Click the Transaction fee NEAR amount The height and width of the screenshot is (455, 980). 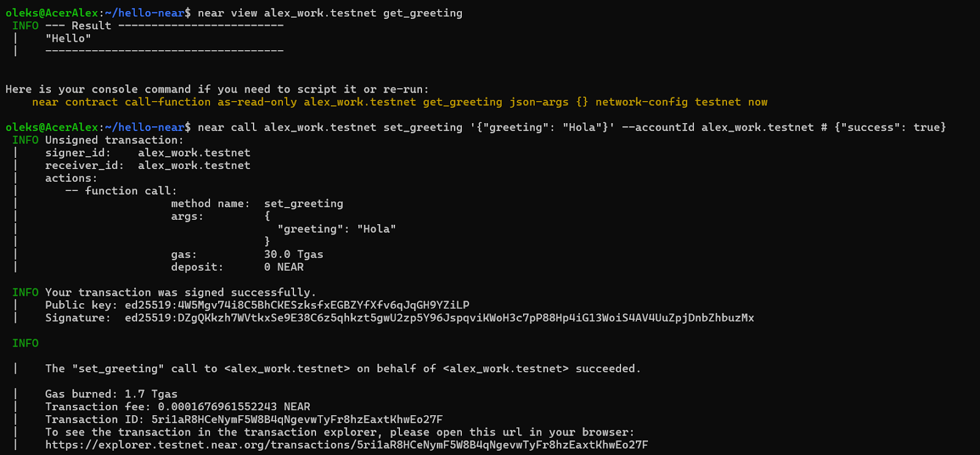click(234, 407)
